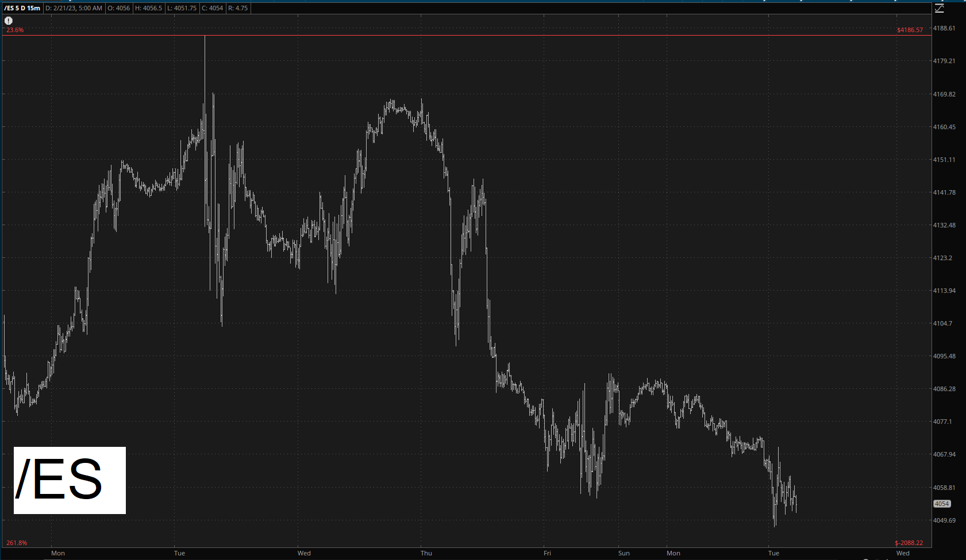This screenshot has width=966, height=560.
Task: Select the 261.8% Fibonacci level label
Action: point(17,543)
